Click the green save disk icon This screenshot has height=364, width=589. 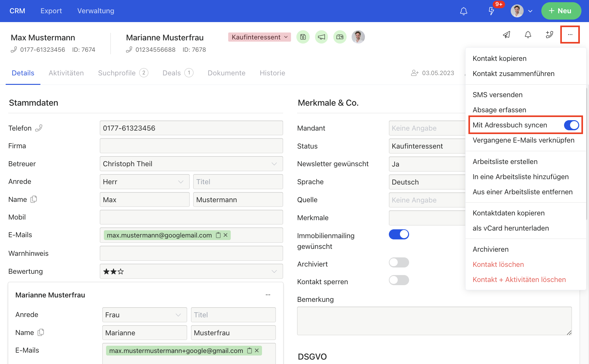pyautogui.click(x=303, y=37)
